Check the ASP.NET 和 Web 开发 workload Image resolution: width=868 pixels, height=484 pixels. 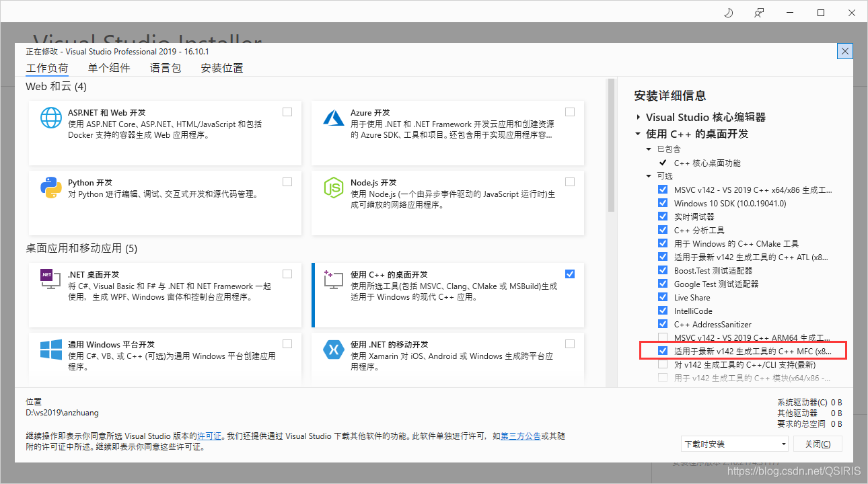click(x=287, y=112)
